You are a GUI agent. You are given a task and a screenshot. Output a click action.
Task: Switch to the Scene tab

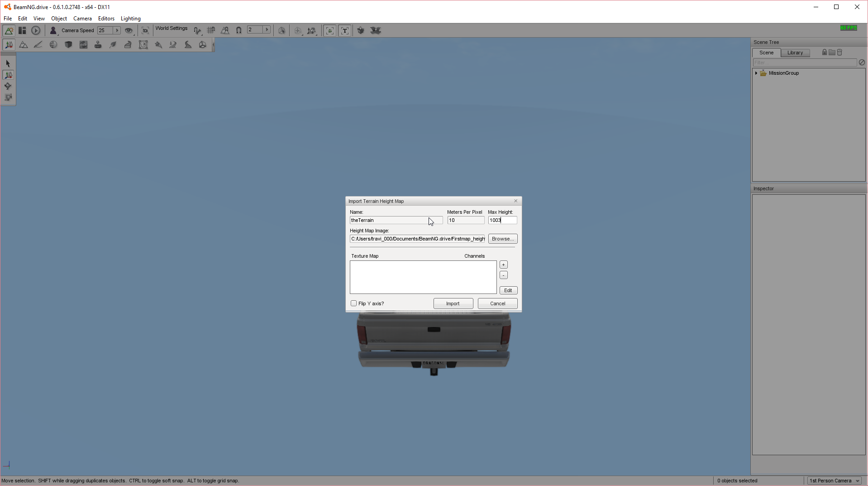766,53
